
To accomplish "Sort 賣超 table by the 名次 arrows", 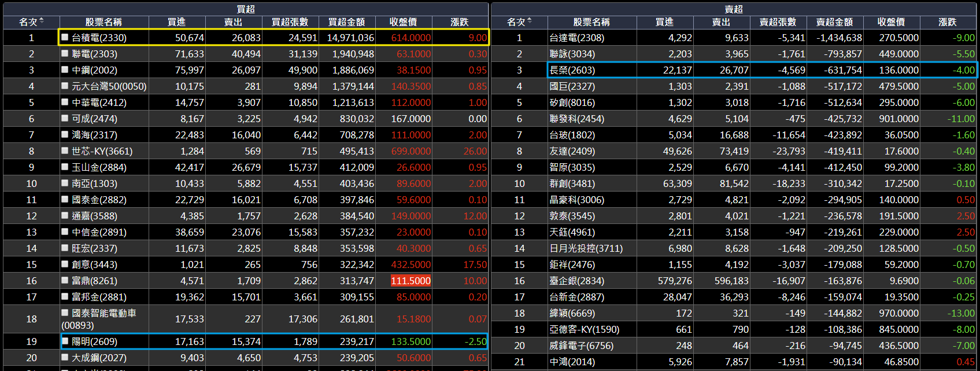I will coord(530,21).
